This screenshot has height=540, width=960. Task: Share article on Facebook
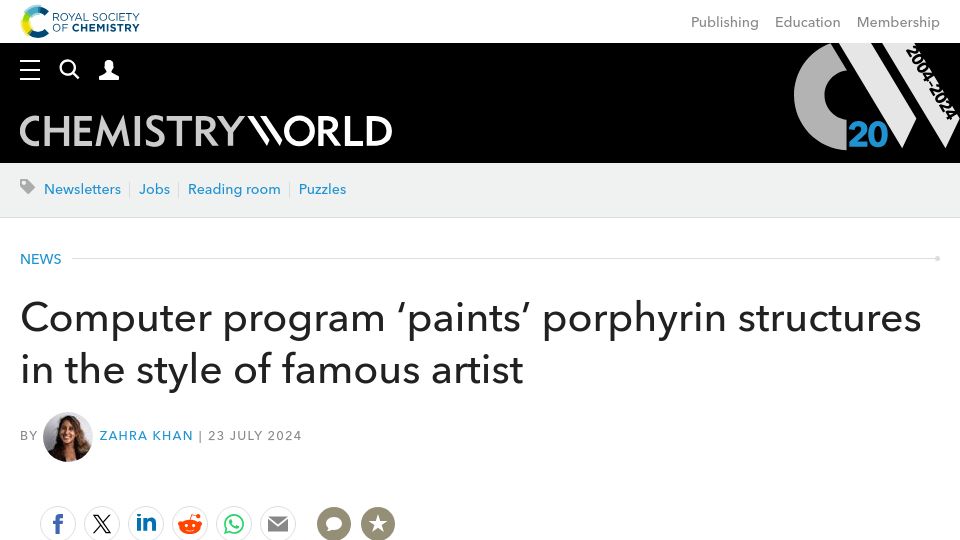coord(58,524)
